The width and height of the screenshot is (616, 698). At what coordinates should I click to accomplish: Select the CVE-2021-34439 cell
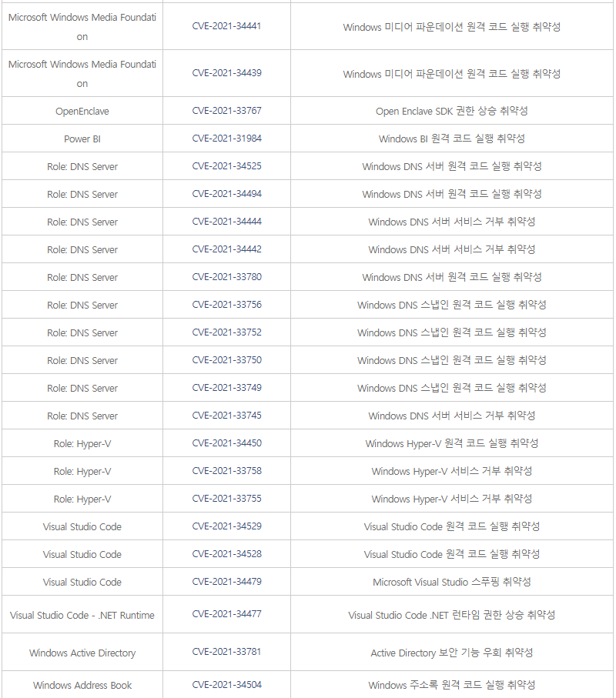[226, 73]
